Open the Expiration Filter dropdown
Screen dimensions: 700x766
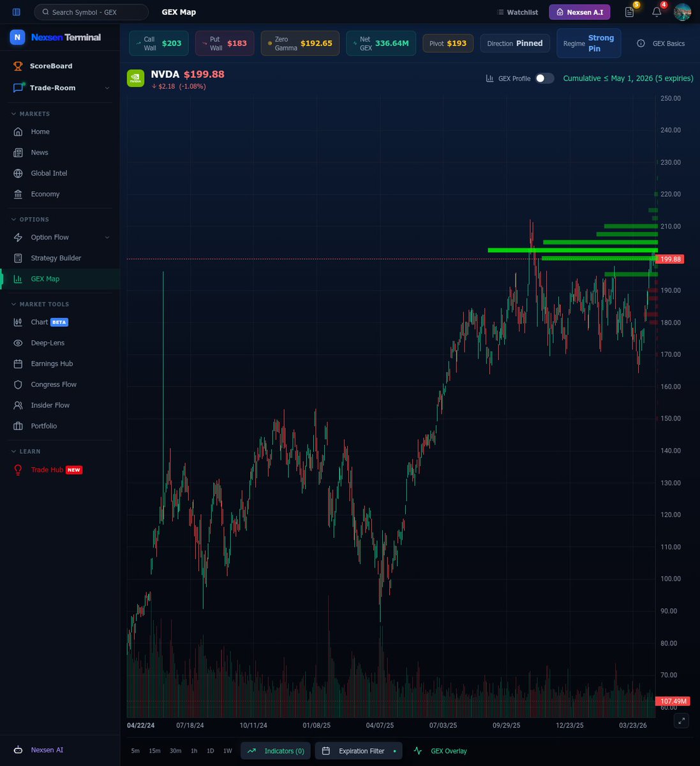(359, 751)
